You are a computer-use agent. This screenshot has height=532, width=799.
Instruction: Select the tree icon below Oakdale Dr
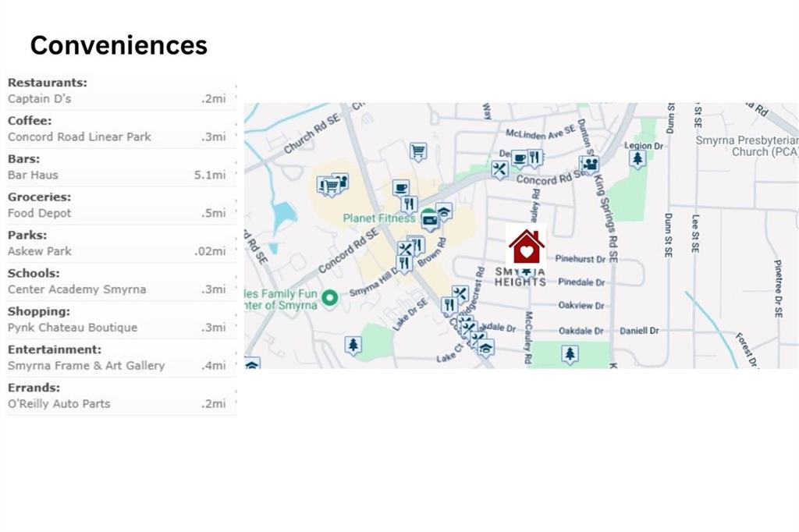coord(570,353)
